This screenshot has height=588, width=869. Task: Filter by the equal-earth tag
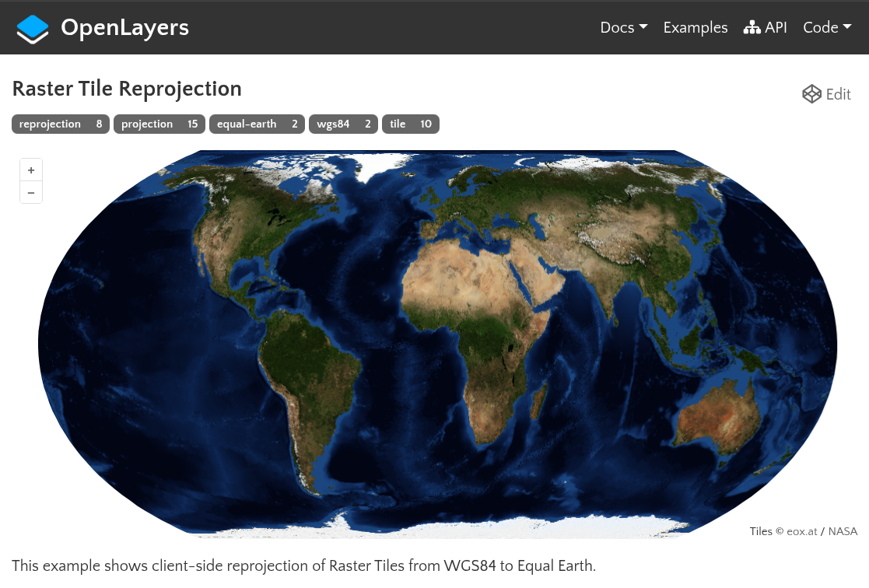click(257, 124)
